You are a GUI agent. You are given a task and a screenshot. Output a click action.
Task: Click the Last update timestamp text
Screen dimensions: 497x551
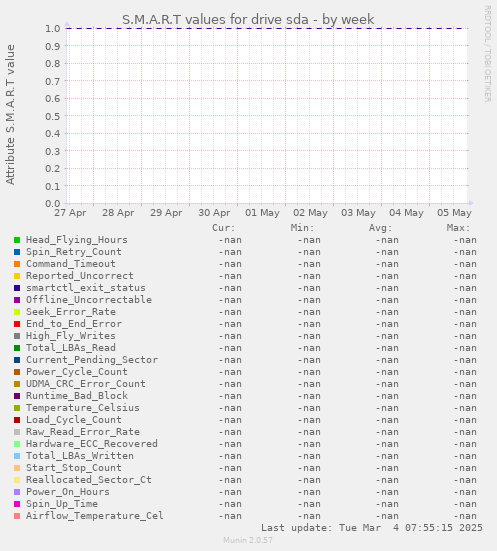tap(372, 528)
